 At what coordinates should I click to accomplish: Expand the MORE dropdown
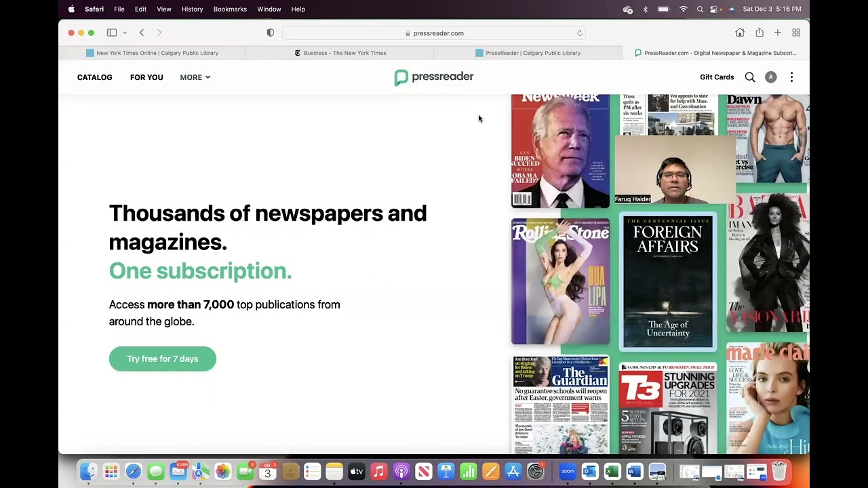pyautogui.click(x=195, y=77)
